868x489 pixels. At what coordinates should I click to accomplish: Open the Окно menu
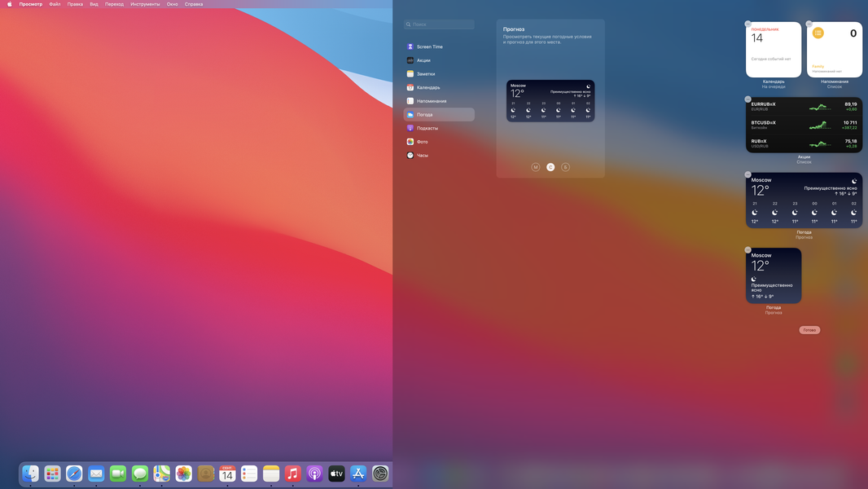click(x=172, y=4)
